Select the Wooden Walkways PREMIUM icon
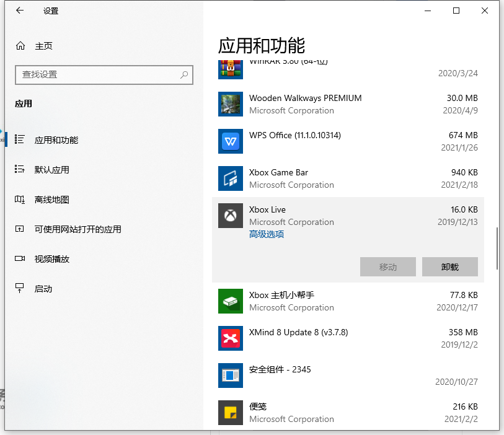This screenshot has height=435, width=504. 231,104
